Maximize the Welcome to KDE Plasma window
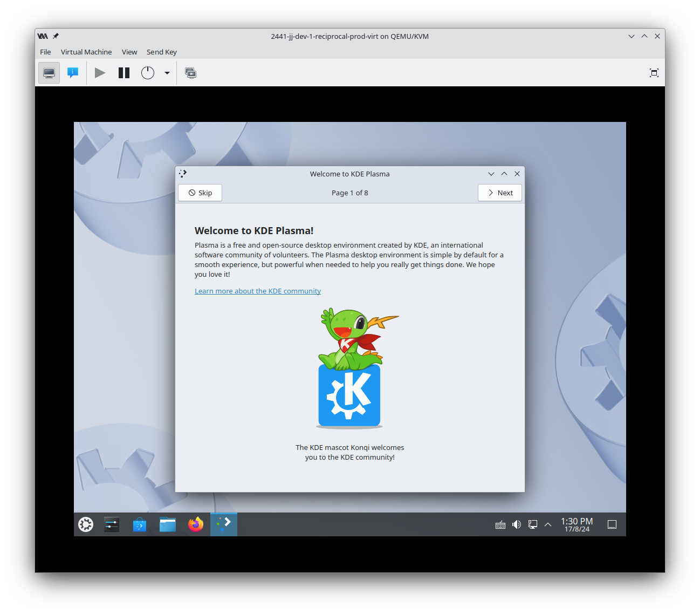Screen dimensions: 700x614 tap(504, 174)
